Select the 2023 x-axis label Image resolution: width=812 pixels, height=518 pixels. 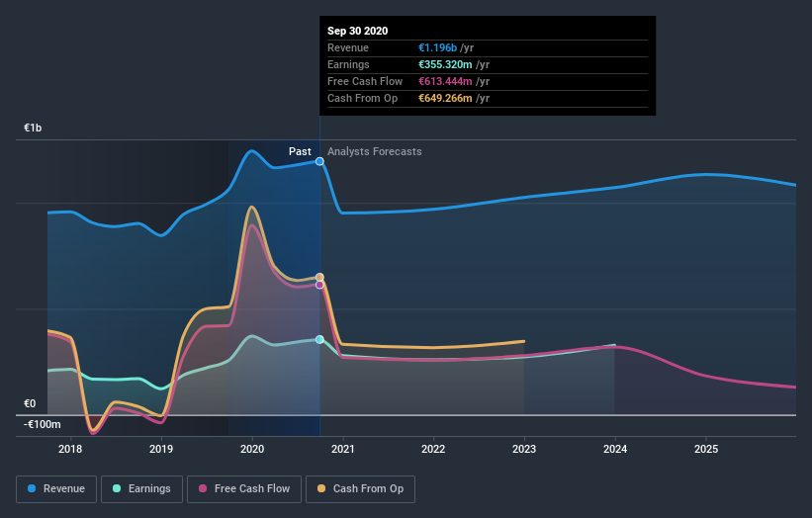tap(524, 449)
